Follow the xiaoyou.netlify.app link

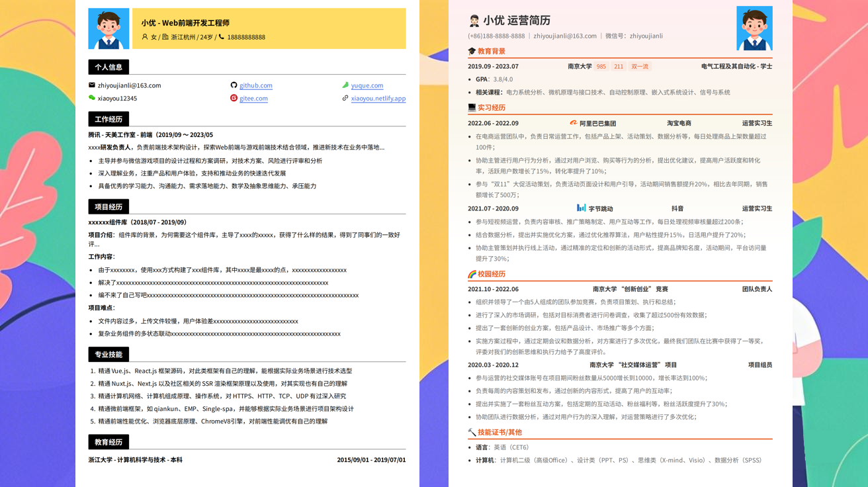point(378,99)
